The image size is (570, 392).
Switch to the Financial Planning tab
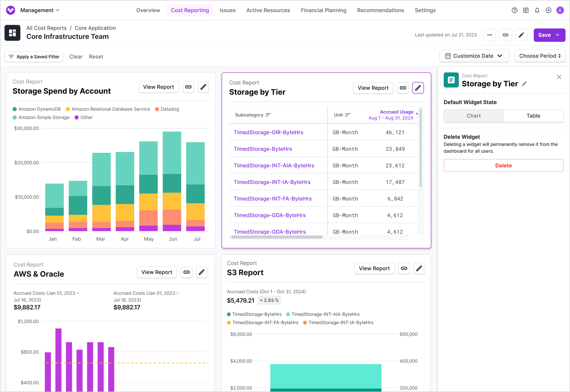324,10
